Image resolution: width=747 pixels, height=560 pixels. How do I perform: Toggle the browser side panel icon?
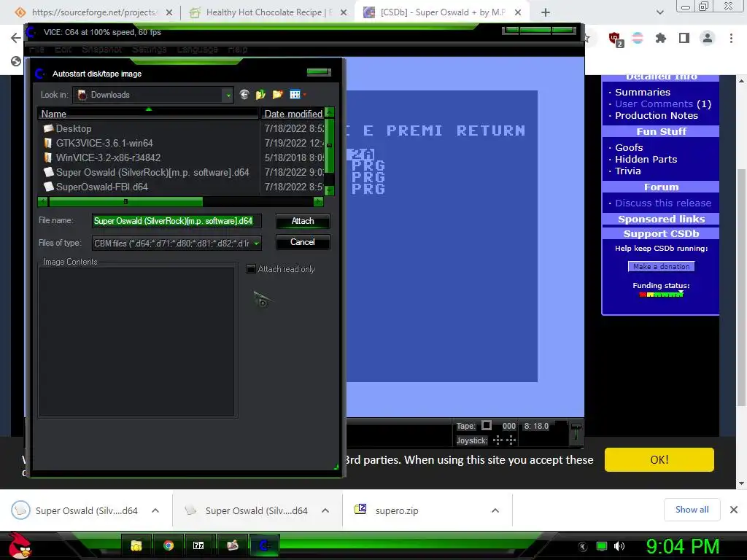pos(684,38)
